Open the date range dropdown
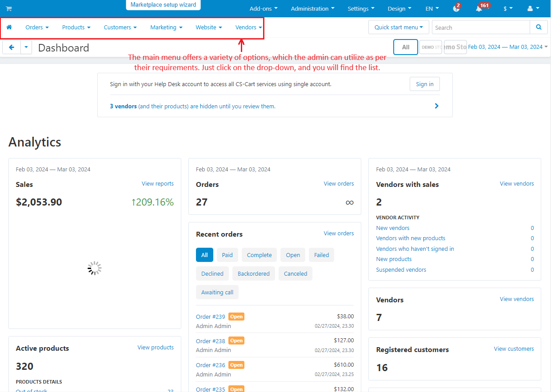Screen dimensions: 551x392 [508, 47]
